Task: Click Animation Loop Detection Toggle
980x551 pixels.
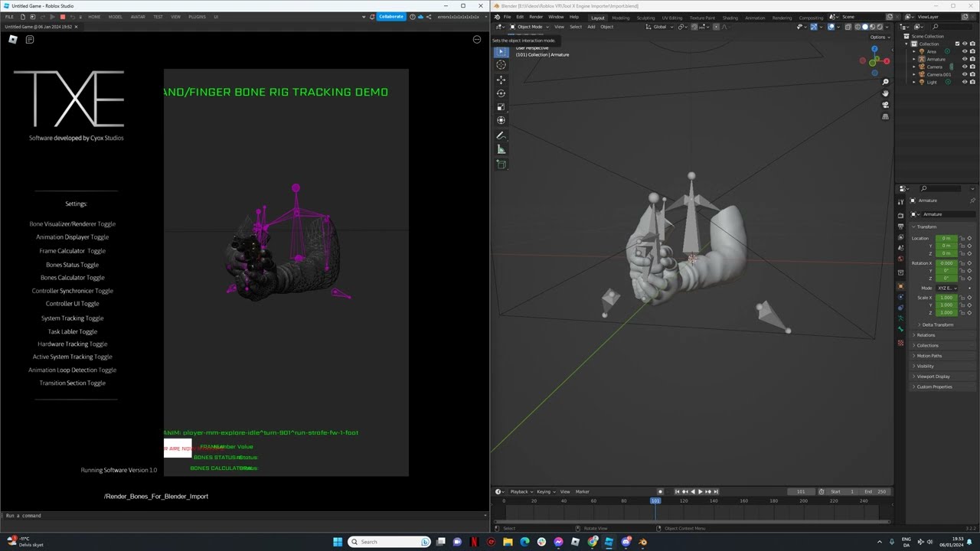Action: pos(73,370)
